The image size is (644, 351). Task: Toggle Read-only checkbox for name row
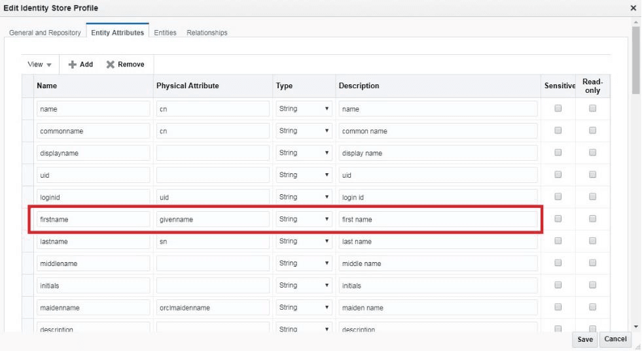[x=592, y=109]
